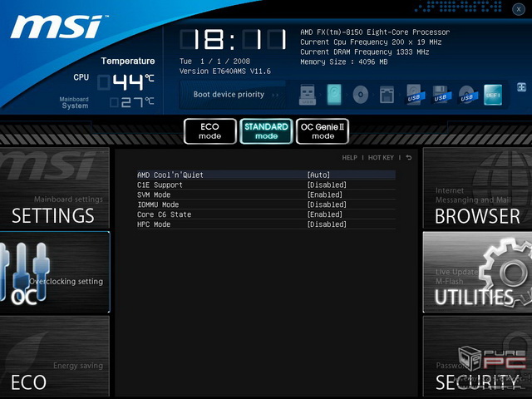Click the System temperature 27°C reading
The height and width of the screenshot is (399, 532).
point(132,102)
